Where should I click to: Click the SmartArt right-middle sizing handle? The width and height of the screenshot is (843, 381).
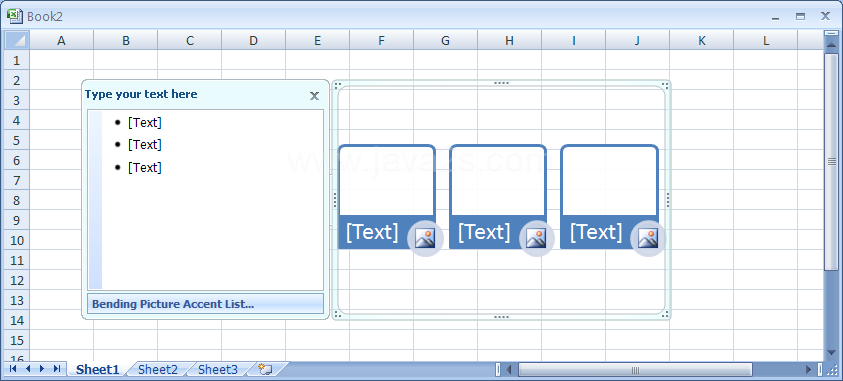(668, 200)
